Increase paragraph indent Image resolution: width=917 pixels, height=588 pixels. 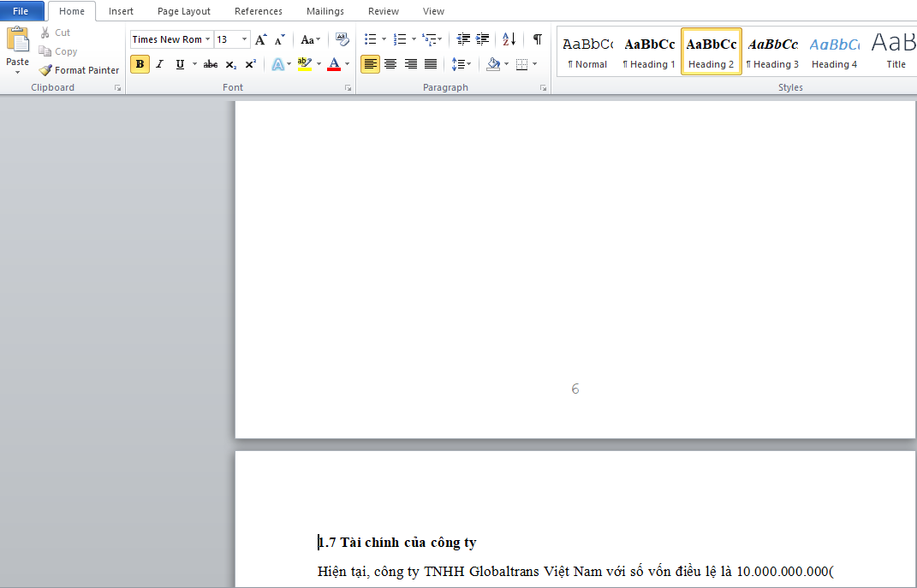pyautogui.click(x=483, y=39)
